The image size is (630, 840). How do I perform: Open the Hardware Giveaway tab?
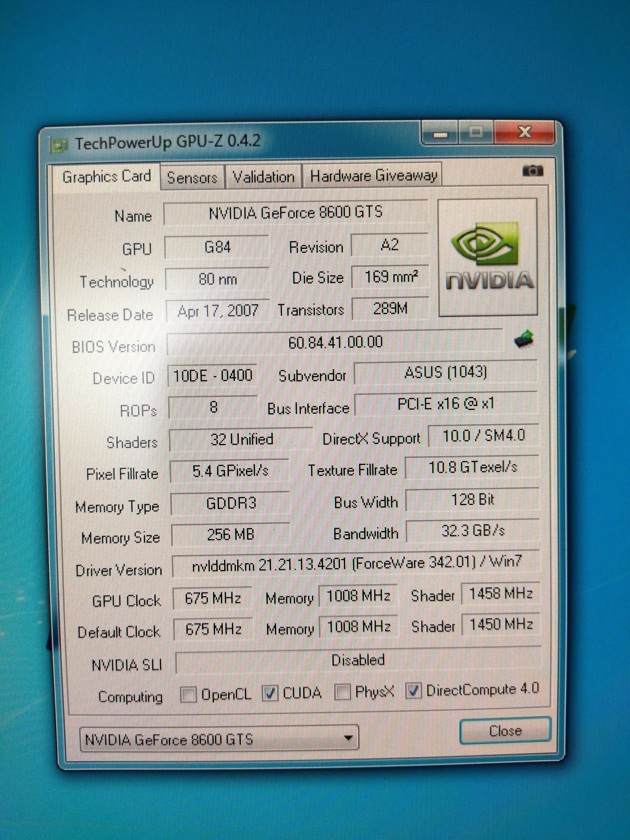click(373, 176)
